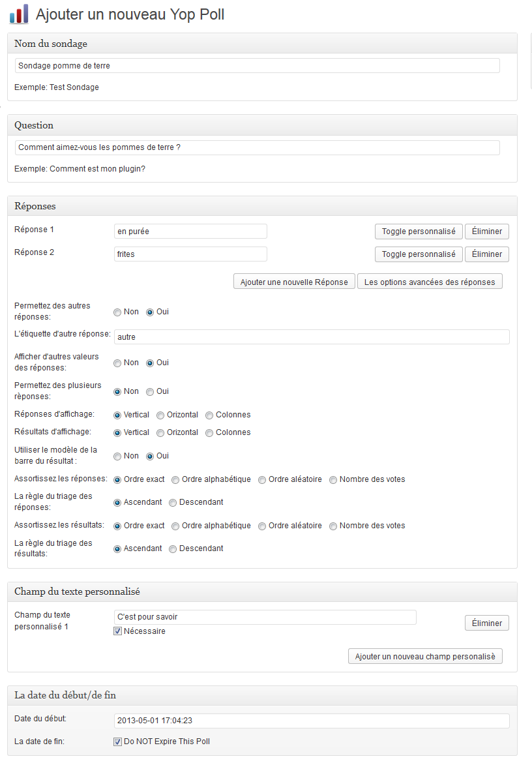The height and width of the screenshot is (765, 532).
Task: Sort réponses by 'Ordre aléatoire'
Action: (x=262, y=479)
